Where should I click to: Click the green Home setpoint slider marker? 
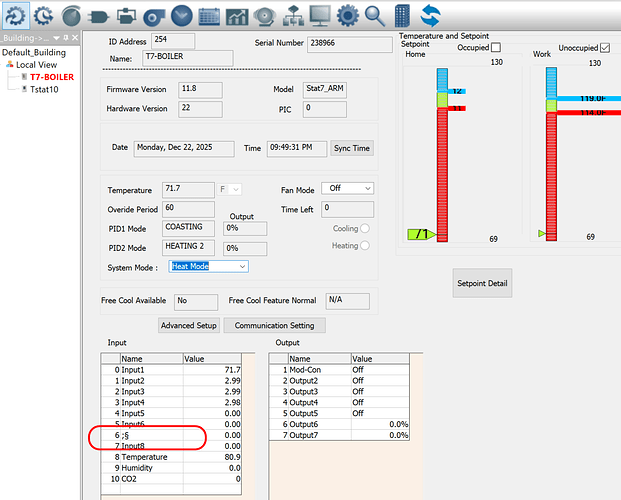click(x=419, y=234)
